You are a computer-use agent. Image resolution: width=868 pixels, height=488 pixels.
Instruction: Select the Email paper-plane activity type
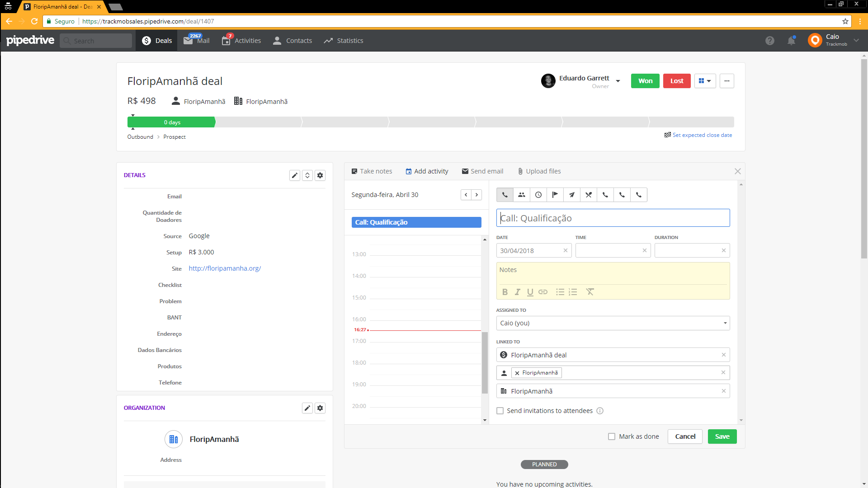(571, 195)
